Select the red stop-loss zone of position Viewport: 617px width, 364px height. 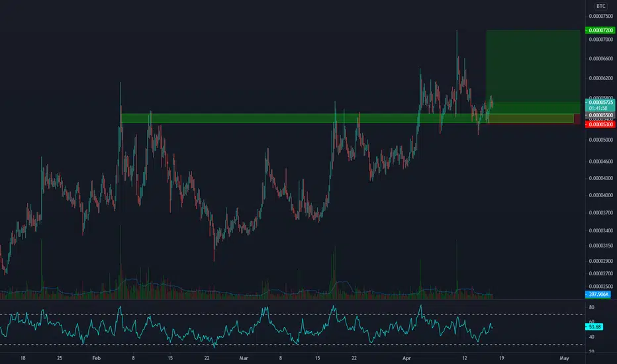[533, 119]
